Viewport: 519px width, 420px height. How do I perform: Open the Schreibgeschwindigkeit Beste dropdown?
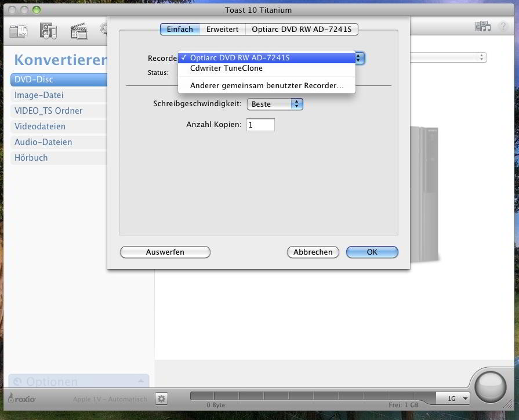[x=275, y=104]
